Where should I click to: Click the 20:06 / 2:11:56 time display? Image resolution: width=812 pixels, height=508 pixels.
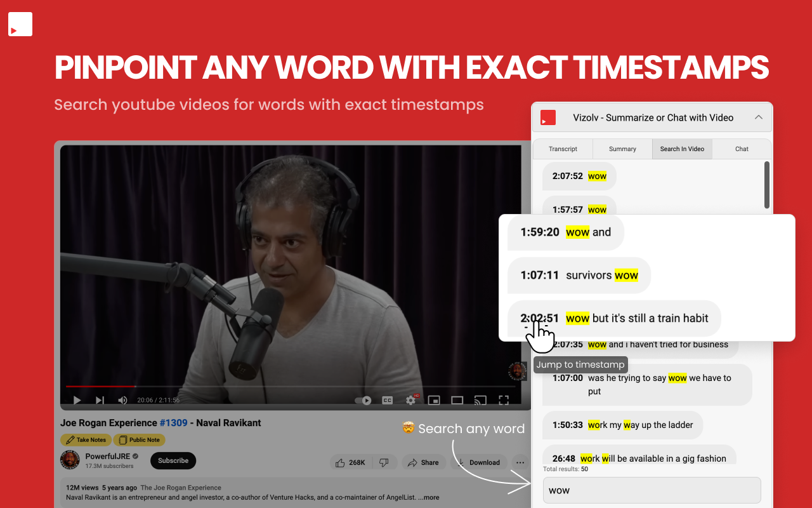(x=158, y=400)
